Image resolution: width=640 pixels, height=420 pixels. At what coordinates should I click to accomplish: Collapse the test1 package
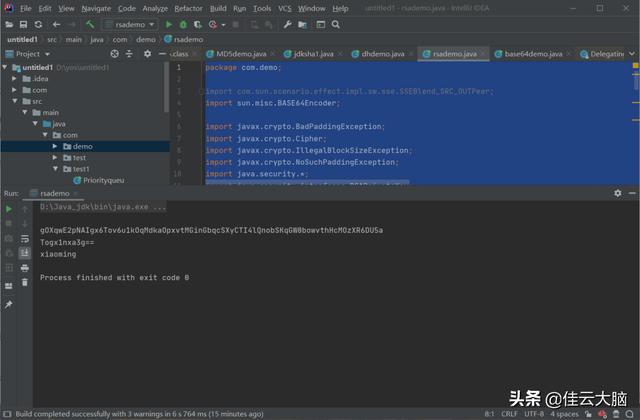point(55,169)
